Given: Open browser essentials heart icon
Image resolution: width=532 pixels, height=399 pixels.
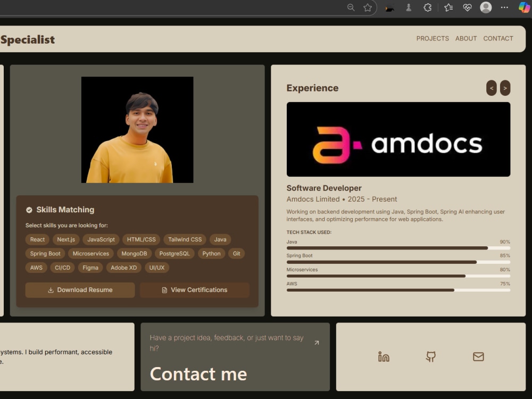Looking at the screenshot, I should tap(467, 7).
